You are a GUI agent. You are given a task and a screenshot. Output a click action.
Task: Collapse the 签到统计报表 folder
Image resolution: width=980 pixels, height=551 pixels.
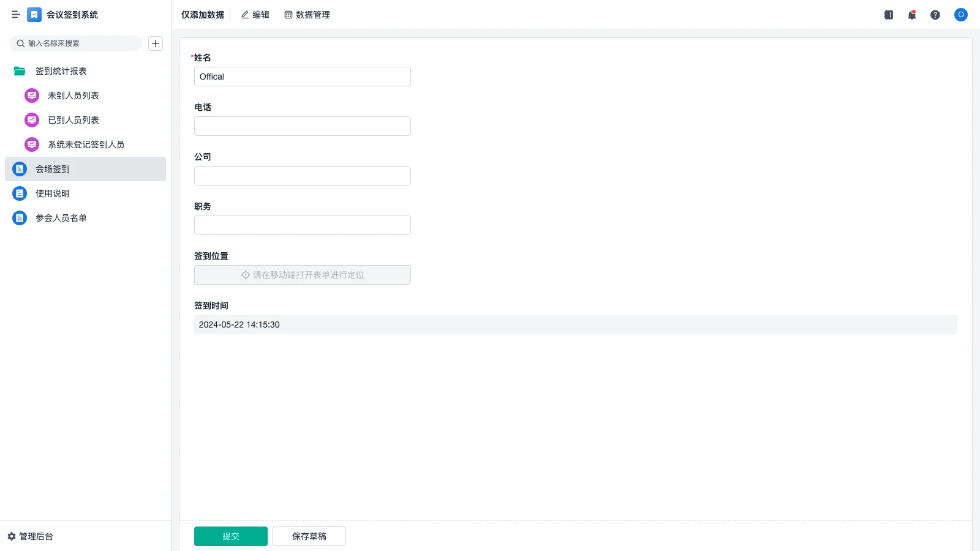coord(20,71)
